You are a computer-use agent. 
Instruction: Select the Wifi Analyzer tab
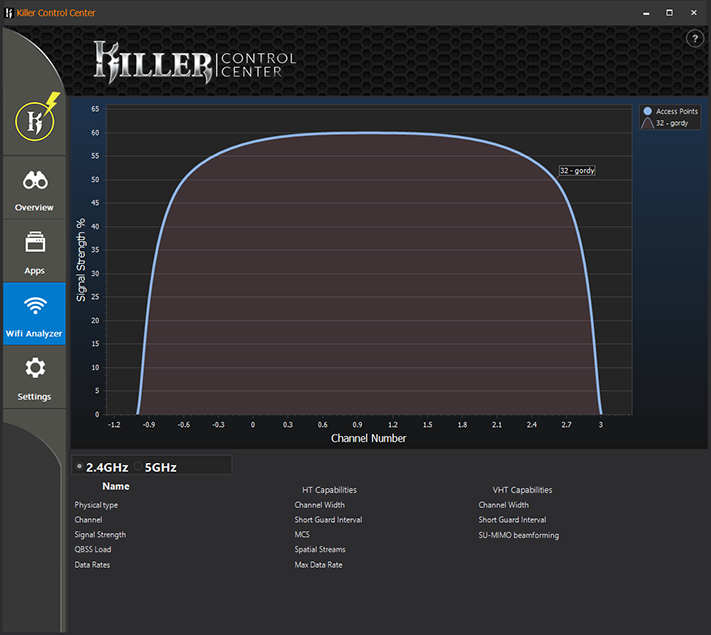pos(34,314)
